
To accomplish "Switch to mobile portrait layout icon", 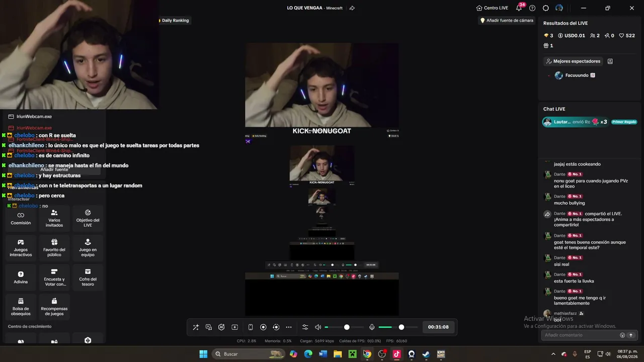I will pyautogui.click(x=251, y=327).
